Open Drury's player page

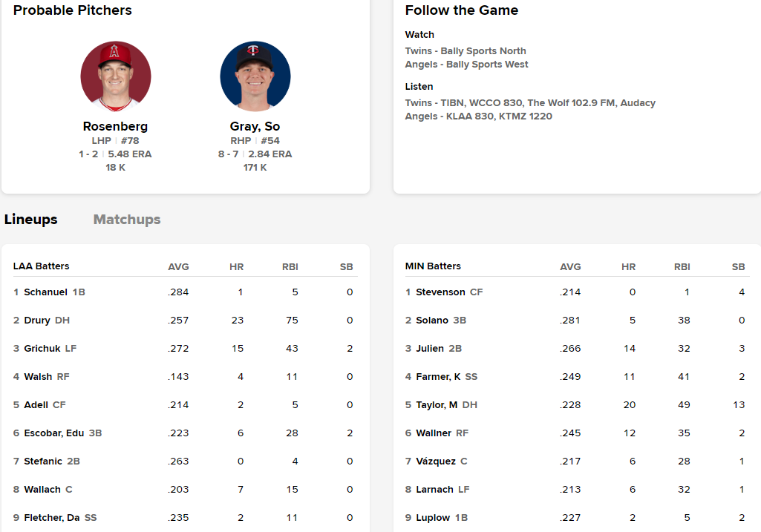coord(37,321)
